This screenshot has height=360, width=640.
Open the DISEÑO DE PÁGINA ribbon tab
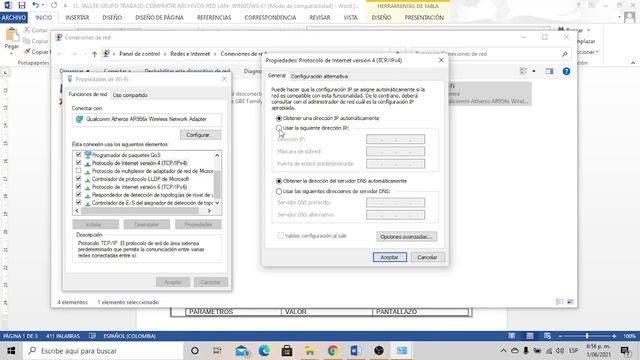point(159,18)
